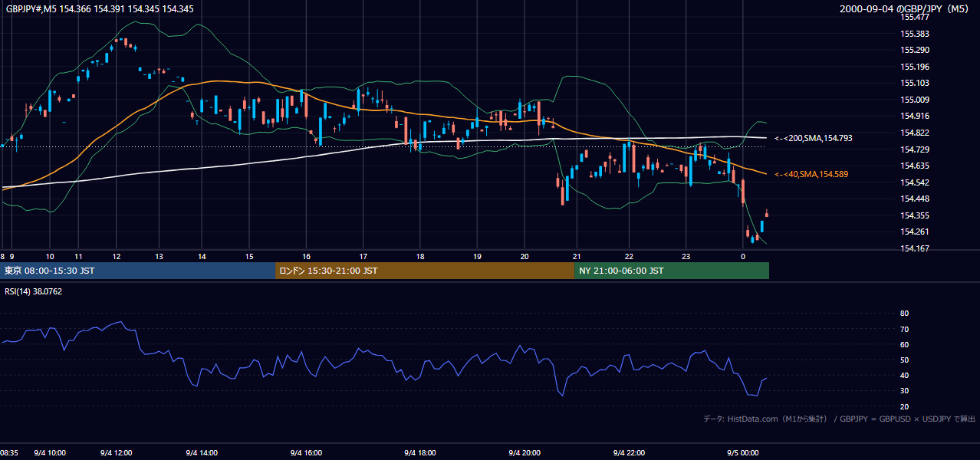
Task: Click the 9/4 14:00 bottom time label
Action: (x=202, y=453)
